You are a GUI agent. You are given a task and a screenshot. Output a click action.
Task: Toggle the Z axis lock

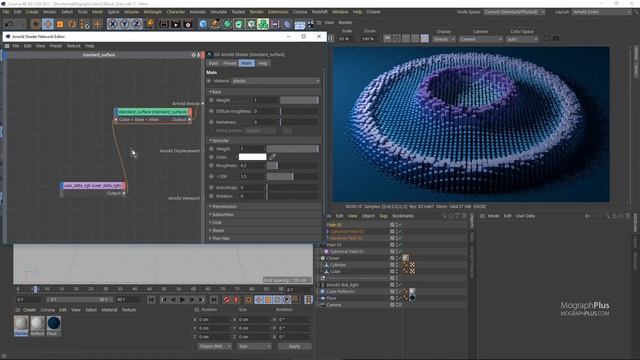coord(136,24)
